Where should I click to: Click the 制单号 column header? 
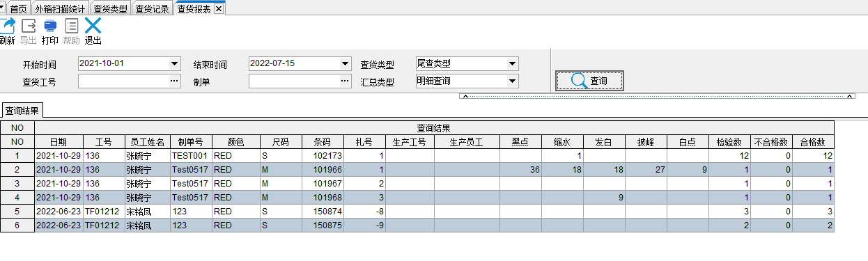190,142
